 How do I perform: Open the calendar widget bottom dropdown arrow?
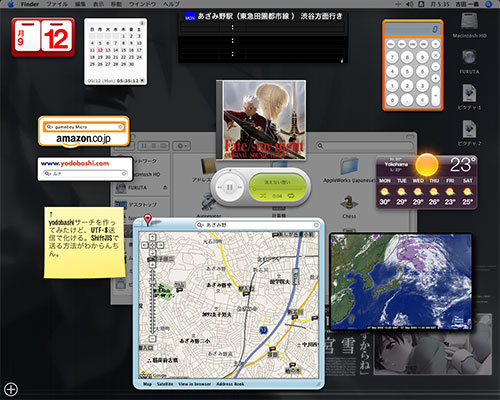click(142, 81)
